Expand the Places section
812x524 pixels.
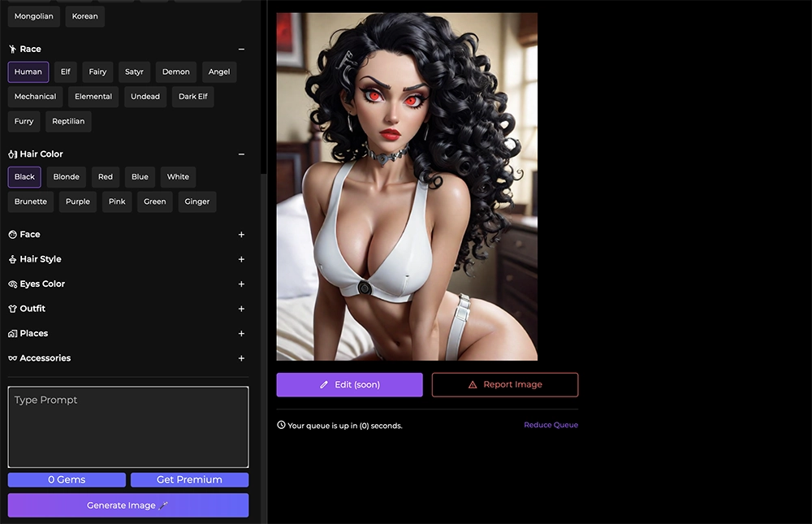pos(241,333)
